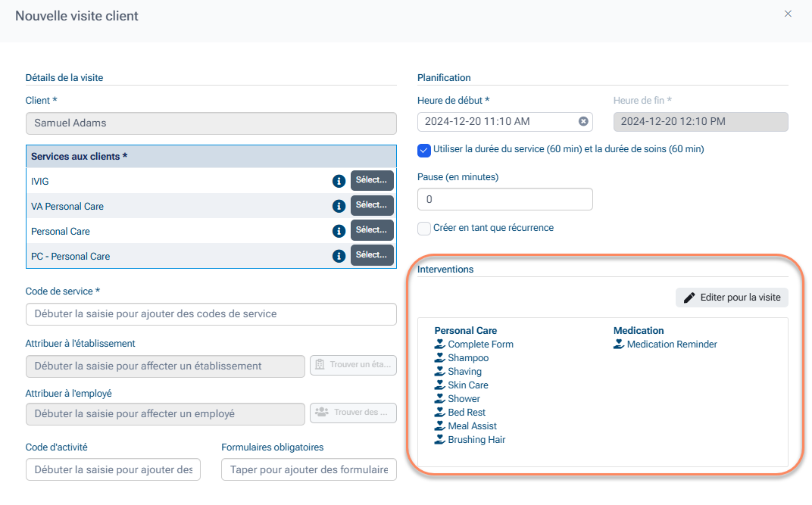Image resolution: width=812 pixels, height=505 pixels.
Task: Open the Formulaires obligatoires field
Action: pos(308,469)
